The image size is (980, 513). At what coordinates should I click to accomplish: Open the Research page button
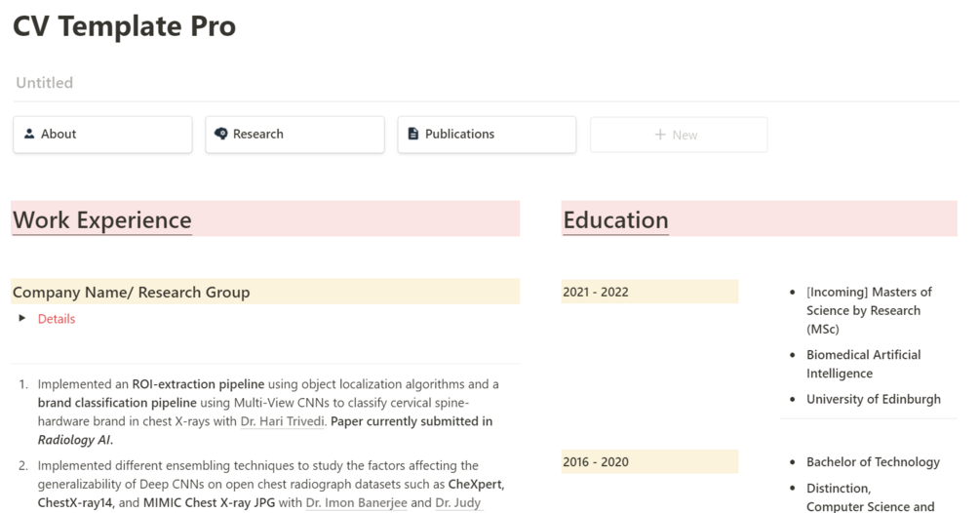click(x=294, y=135)
